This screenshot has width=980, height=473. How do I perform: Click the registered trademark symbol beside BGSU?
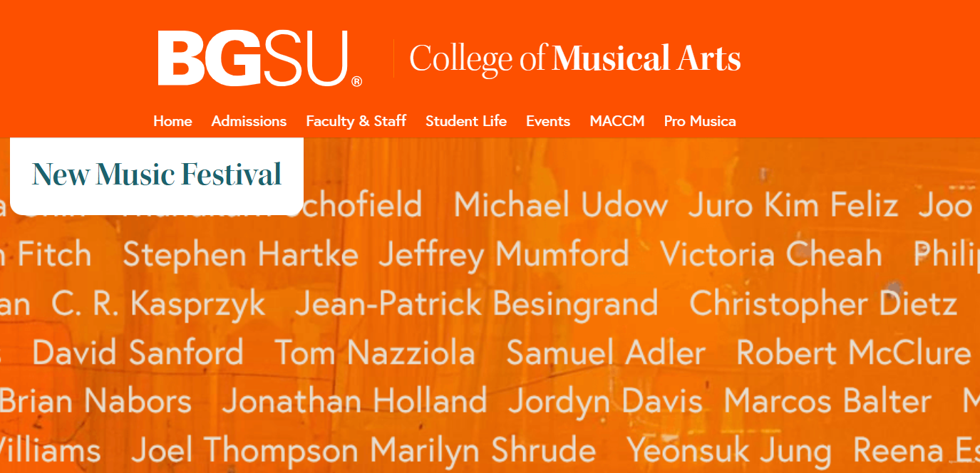(x=356, y=82)
